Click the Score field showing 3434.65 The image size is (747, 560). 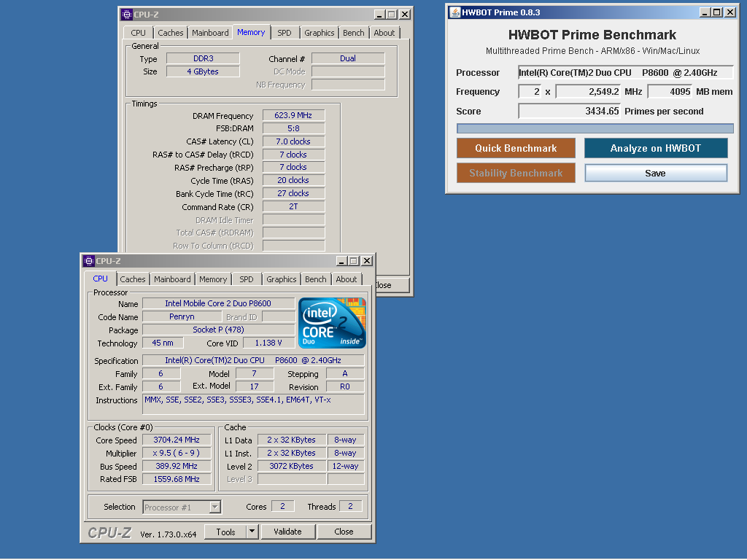pos(569,111)
